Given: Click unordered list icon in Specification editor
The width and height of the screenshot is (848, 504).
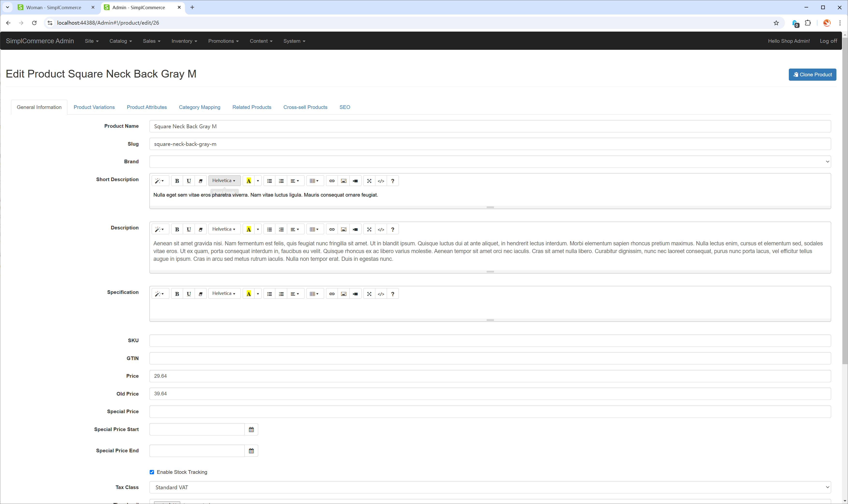Looking at the screenshot, I should pyautogui.click(x=269, y=294).
